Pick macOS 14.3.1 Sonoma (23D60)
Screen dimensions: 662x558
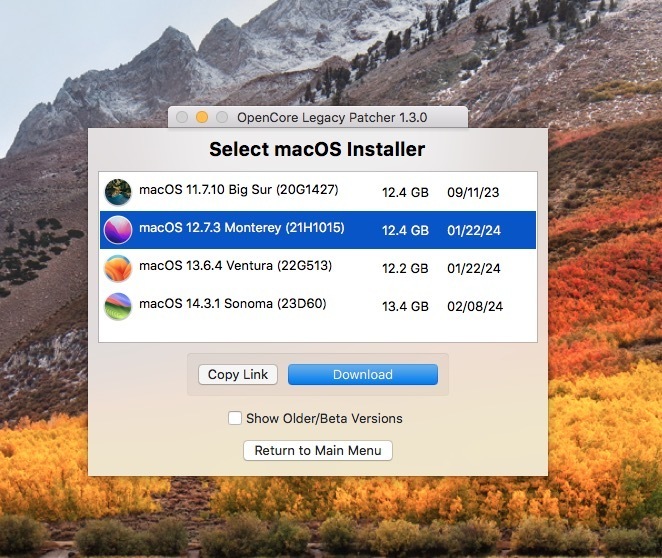[318, 306]
